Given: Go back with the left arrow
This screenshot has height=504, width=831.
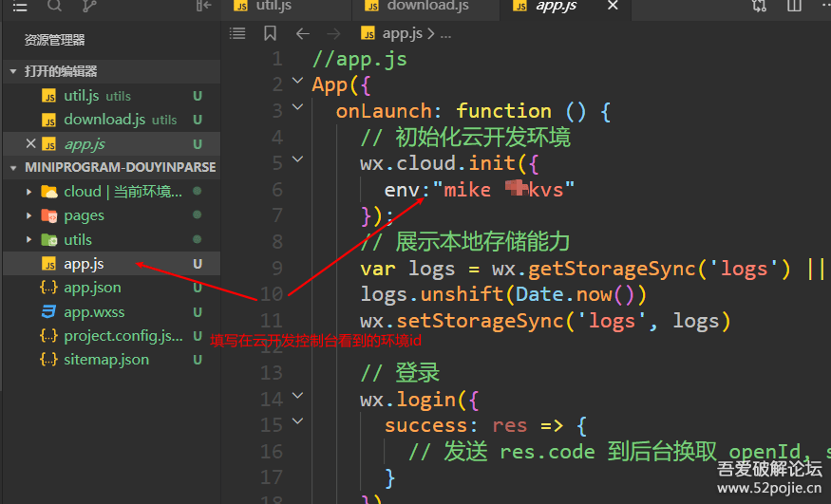Looking at the screenshot, I should click(303, 34).
